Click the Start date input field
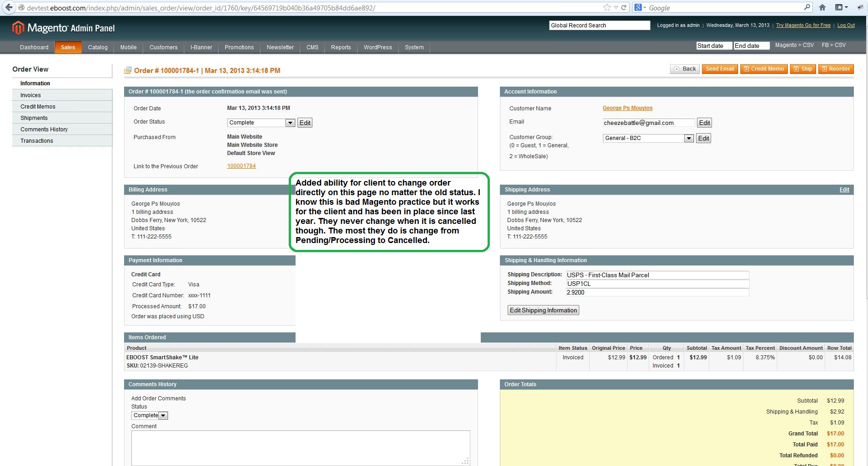This screenshot has width=868, height=466. [714, 46]
